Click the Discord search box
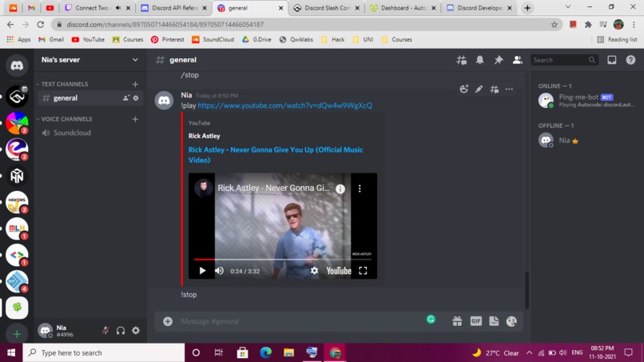This screenshot has height=362, width=644. 564,60
